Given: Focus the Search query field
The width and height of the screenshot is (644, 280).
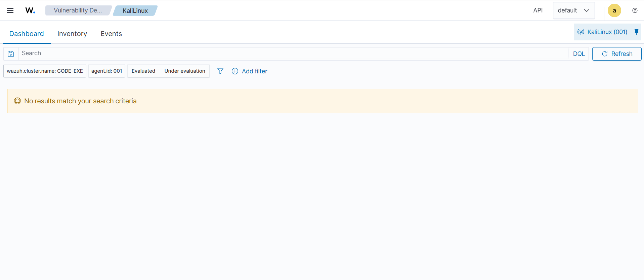Looking at the screenshot, I should tap(293, 54).
